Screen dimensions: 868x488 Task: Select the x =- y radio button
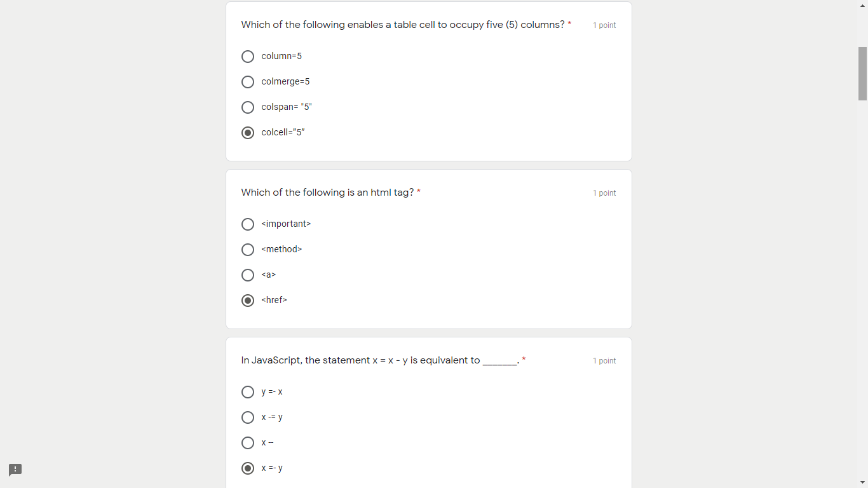[248, 468]
